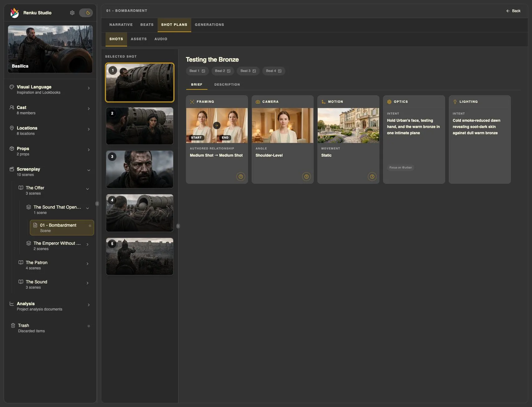Expand The Emperor Without … sequence
The image size is (532, 407).
[88, 244]
